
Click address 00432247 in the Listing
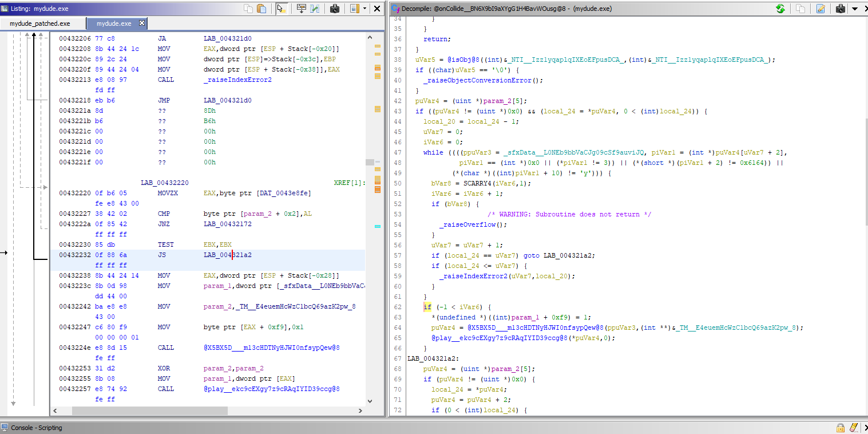(75, 327)
